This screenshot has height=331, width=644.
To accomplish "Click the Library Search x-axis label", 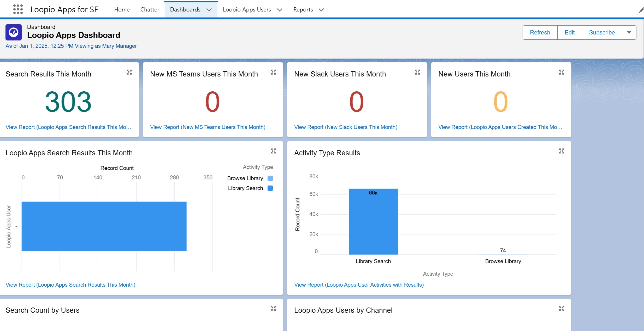I will click(373, 261).
